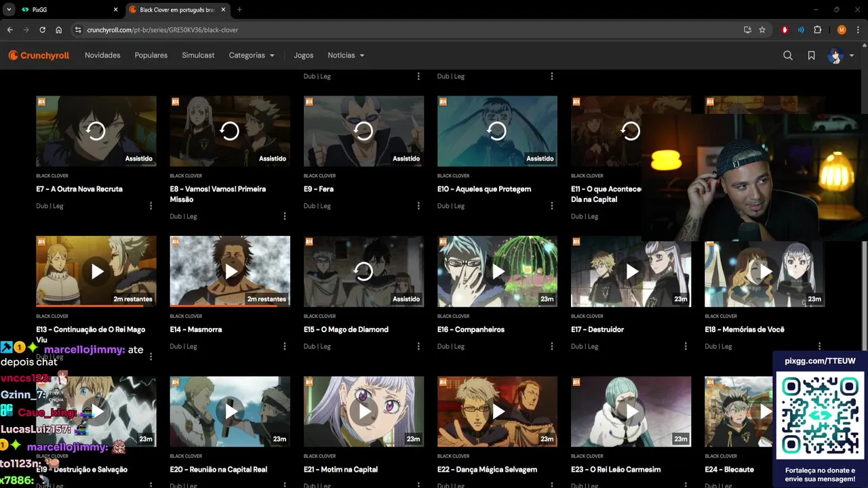Viewport: 868px width, 488px height.
Task: Open more options for E9 Fera
Action: pyautogui.click(x=418, y=206)
